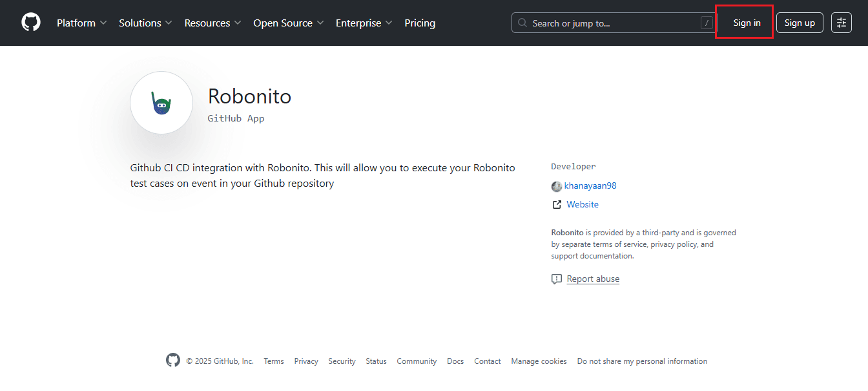
Task: Click the Sign in link
Action: click(x=747, y=23)
